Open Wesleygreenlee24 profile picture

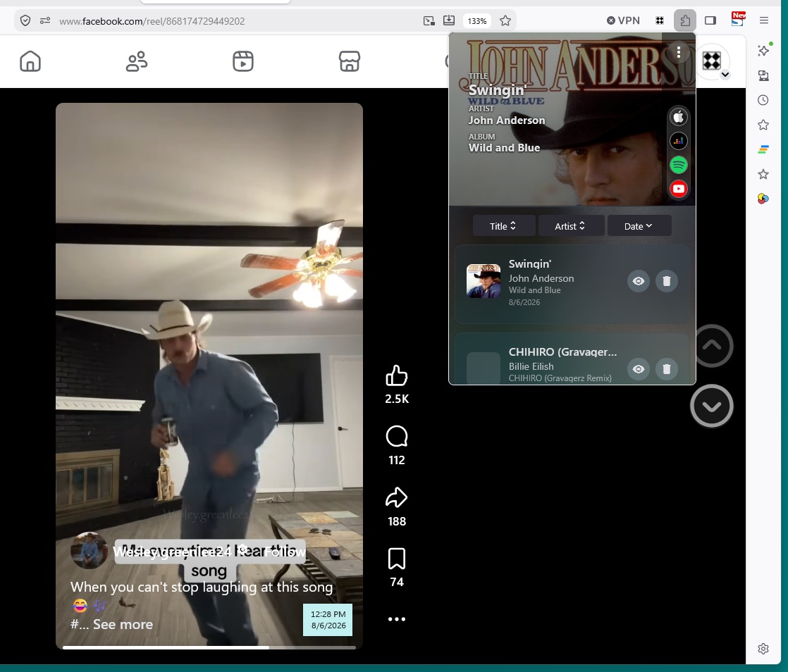(x=89, y=550)
